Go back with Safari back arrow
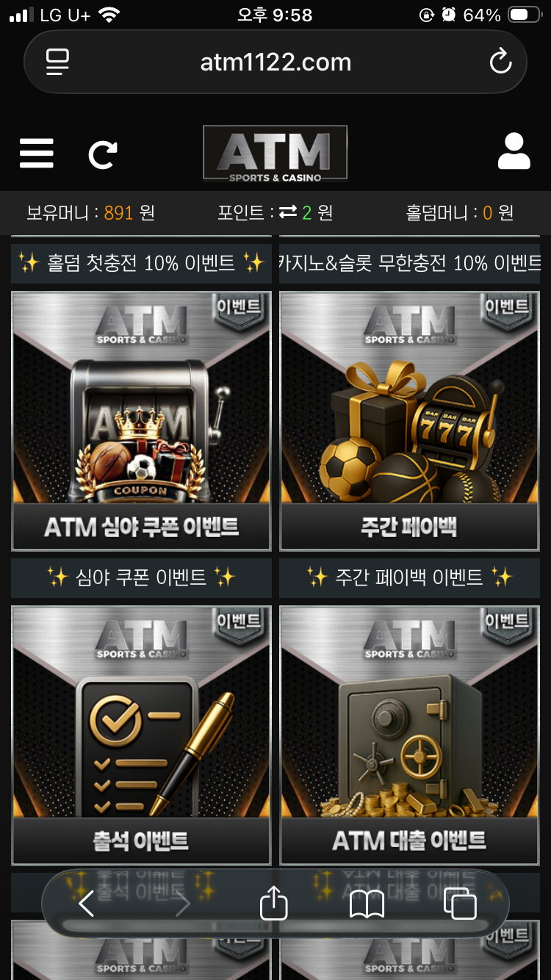 pyautogui.click(x=86, y=903)
